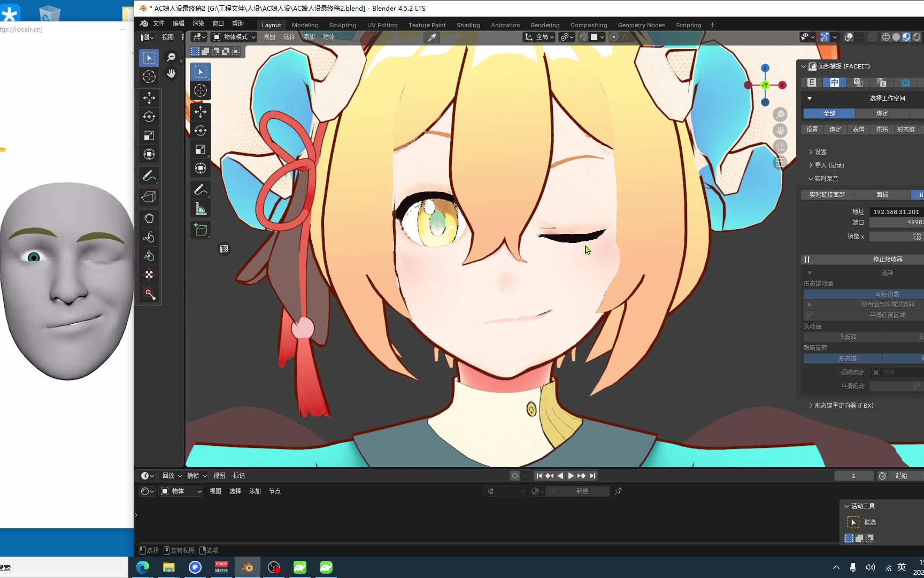
Task: Open the 插帧 keying dropdown
Action: point(197,476)
